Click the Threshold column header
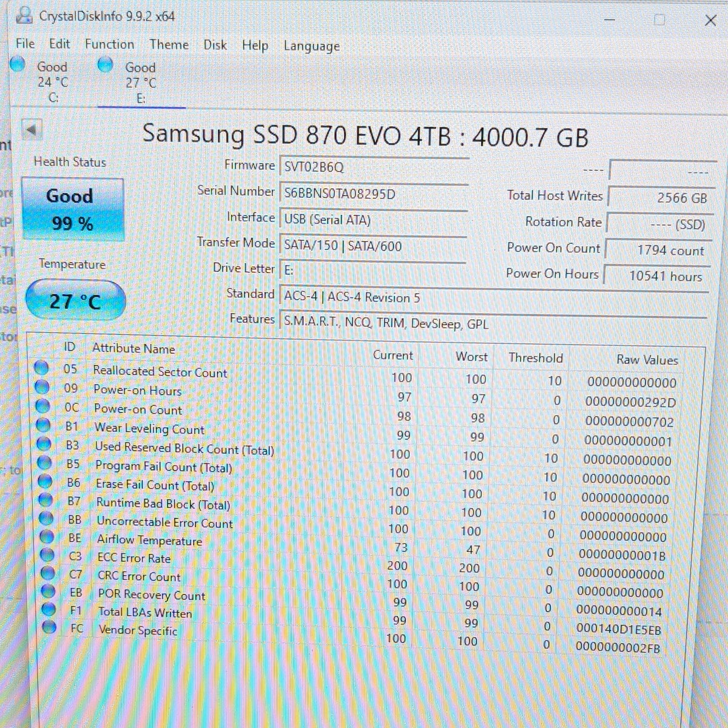 [x=536, y=358]
